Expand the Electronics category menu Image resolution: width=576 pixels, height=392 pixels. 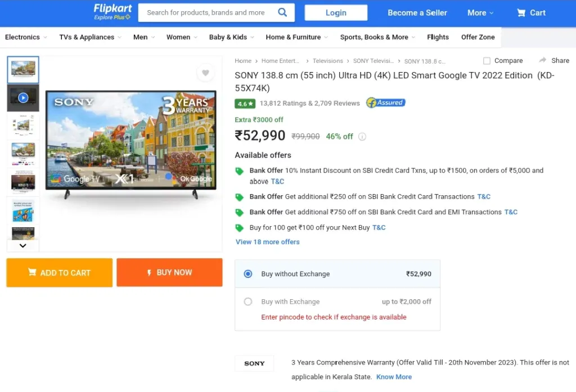click(x=26, y=37)
